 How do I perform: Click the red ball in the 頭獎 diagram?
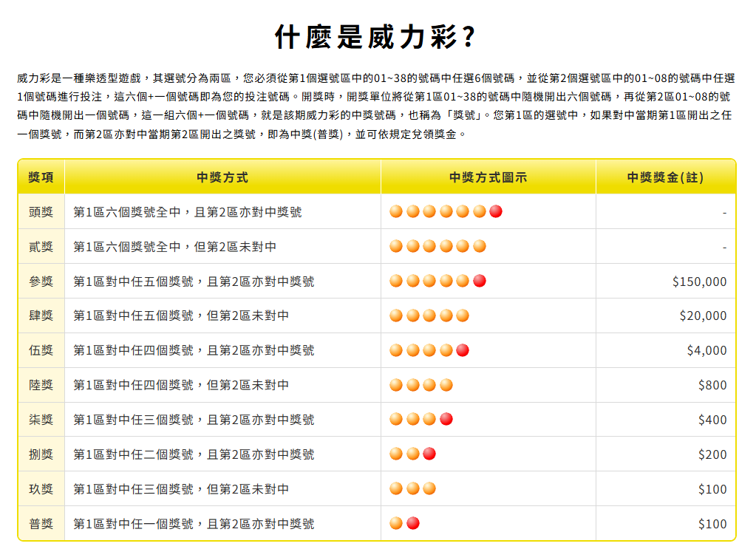click(x=494, y=211)
